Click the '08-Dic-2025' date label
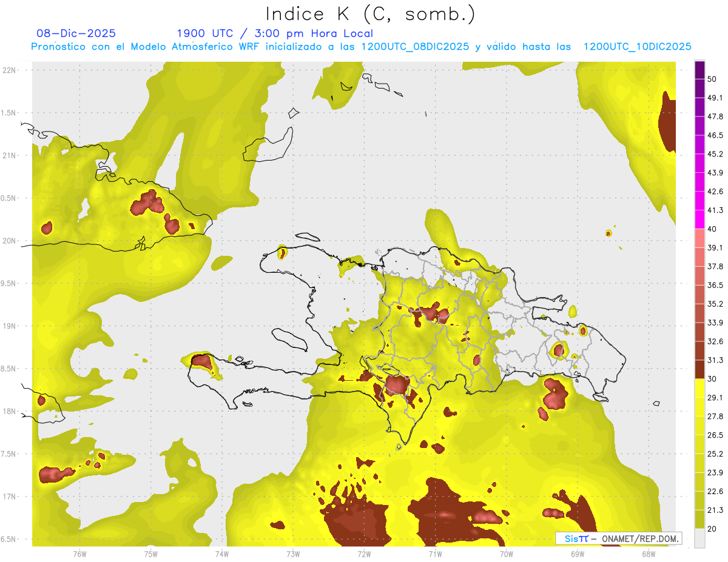Screen dimensions: 728x562 pos(76,33)
